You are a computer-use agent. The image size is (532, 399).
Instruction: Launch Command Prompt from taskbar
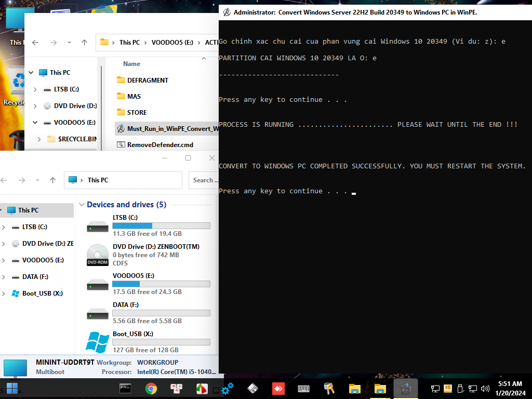[x=125, y=388]
